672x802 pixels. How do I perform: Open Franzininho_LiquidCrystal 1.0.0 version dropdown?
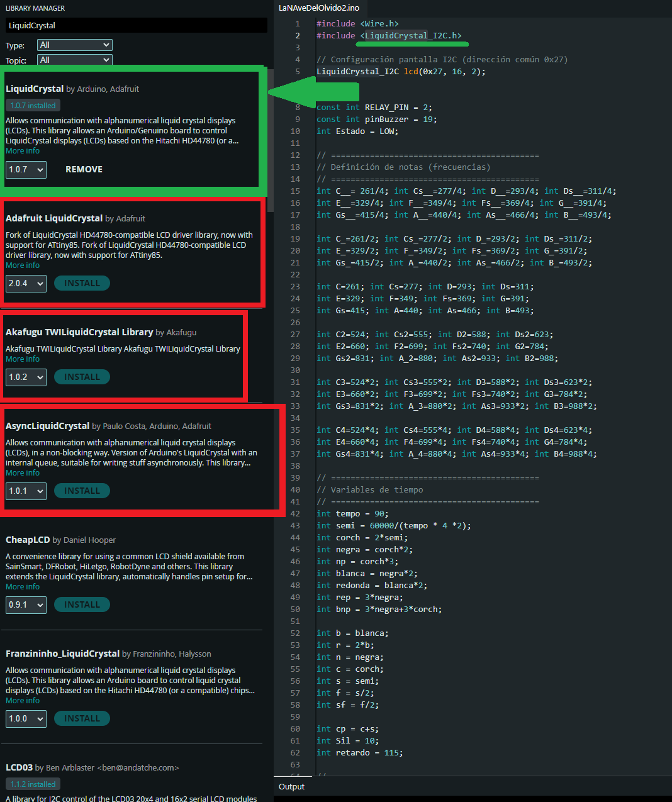coord(26,718)
